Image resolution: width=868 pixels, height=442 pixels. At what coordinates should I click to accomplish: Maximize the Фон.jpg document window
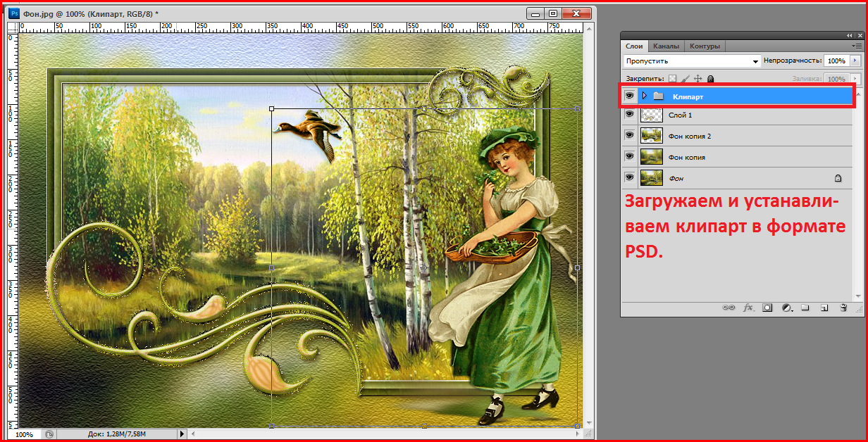(553, 13)
